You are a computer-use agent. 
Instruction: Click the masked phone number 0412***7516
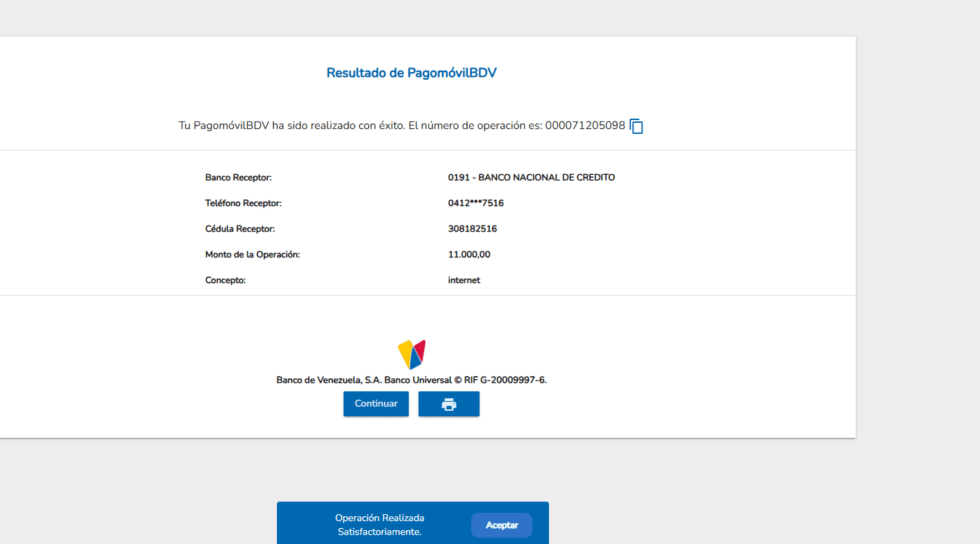click(x=475, y=203)
